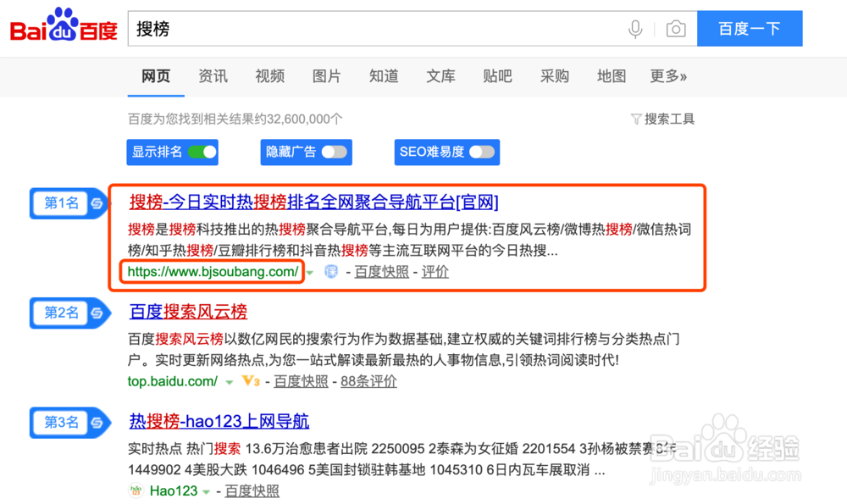Screen dimensions: 847x504
Task: Click the V3 credibility badge
Action: point(251,381)
